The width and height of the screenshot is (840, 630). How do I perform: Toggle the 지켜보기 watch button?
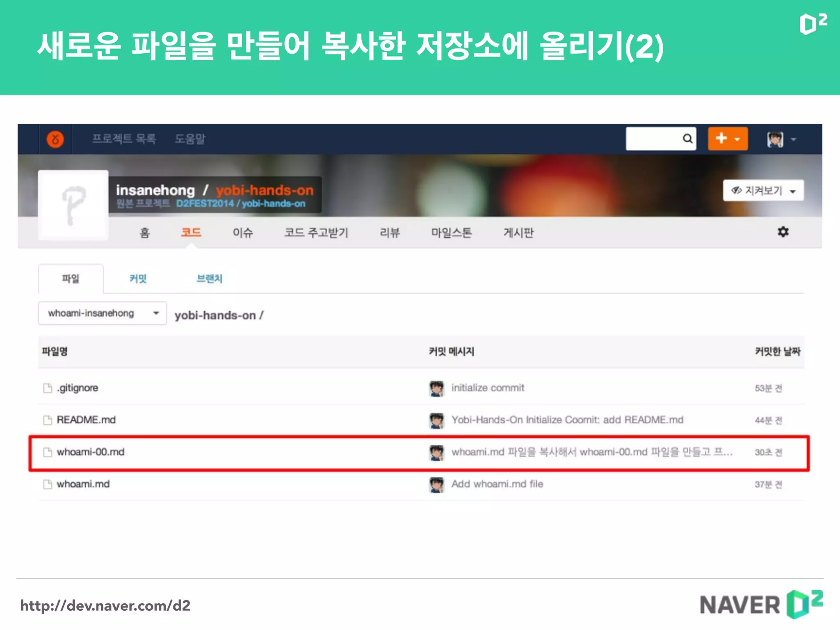[763, 190]
